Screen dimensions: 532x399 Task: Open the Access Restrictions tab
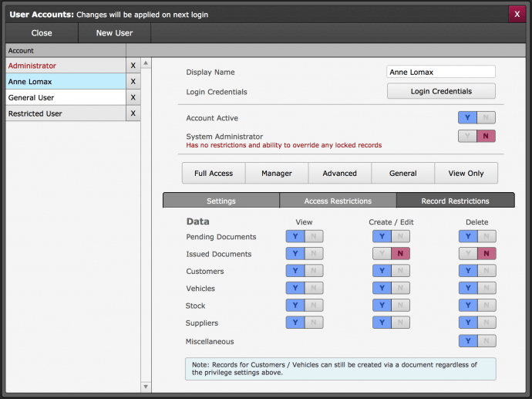point(338,201)
